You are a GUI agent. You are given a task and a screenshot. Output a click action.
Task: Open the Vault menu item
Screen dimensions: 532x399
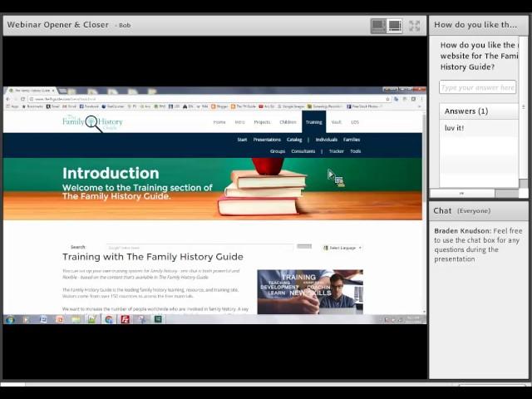336,122
